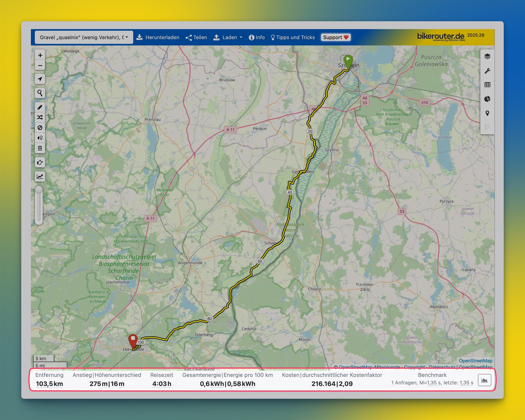525x420 pixels.
Task: Click the shuffle beeline routing icon
Action: (x=40, y=117)
